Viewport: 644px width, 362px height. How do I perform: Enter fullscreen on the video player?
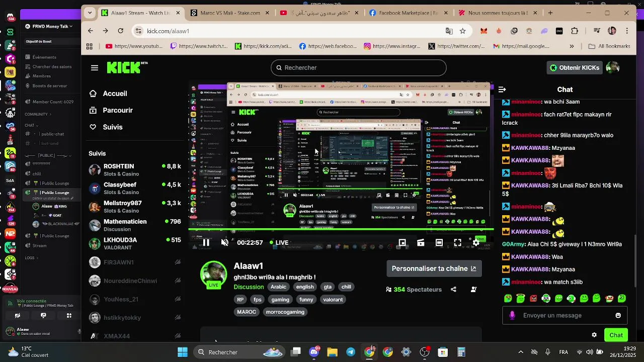pos(457,242)
